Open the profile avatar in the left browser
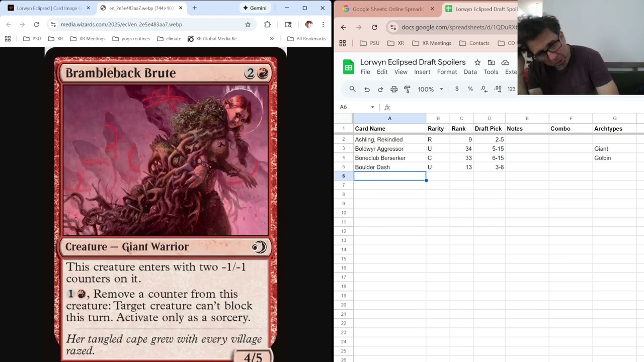The width and height of the screenshot is (644, 362). pyautogui.click(x=308, y=24)
